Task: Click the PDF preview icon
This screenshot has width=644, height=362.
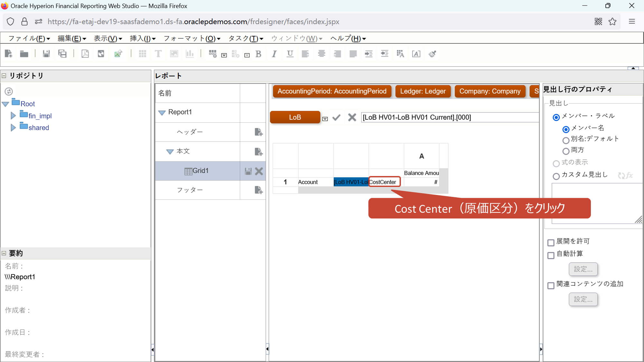Action: (x=85, y=54)
